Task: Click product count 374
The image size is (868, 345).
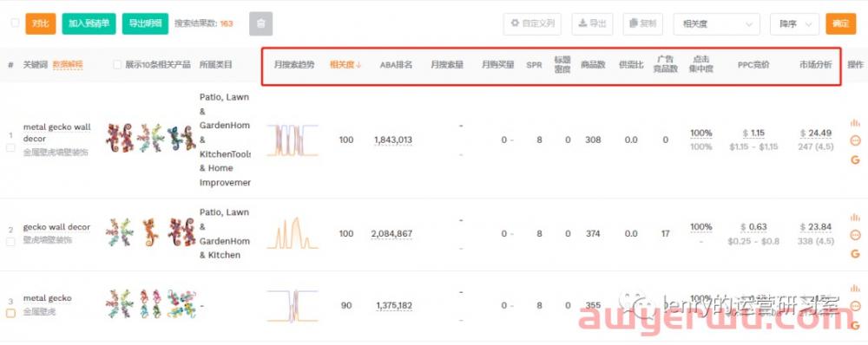Action: click(593, 234)
